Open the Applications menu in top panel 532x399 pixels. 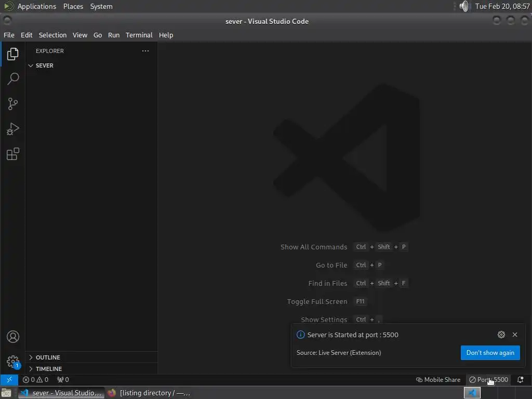37,6
